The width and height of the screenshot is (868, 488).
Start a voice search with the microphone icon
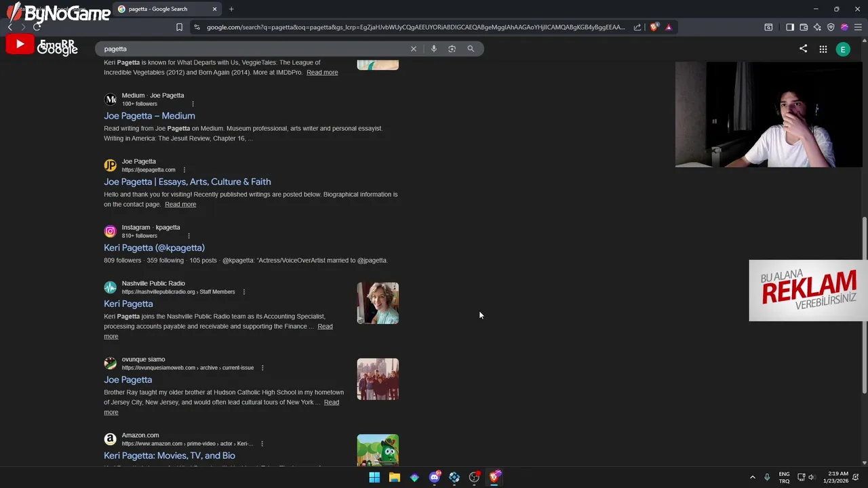tap(434, 49)
